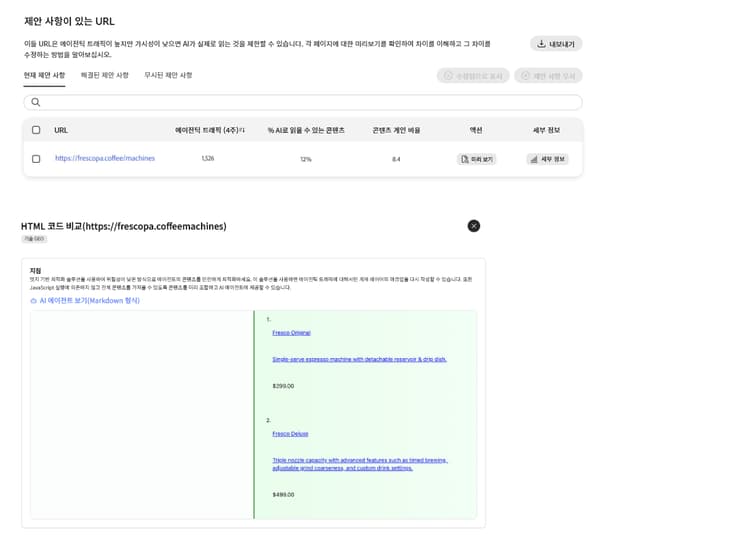Click the disabled 제안 사항 무시 button
750x538 pixels.
pyautogui.click(x=548, y=76)
